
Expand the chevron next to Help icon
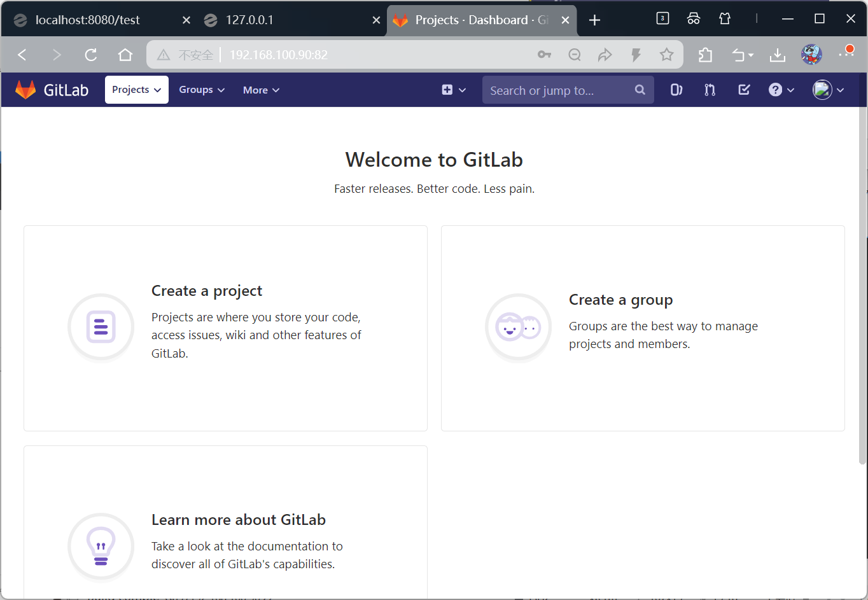coord(791,90)
